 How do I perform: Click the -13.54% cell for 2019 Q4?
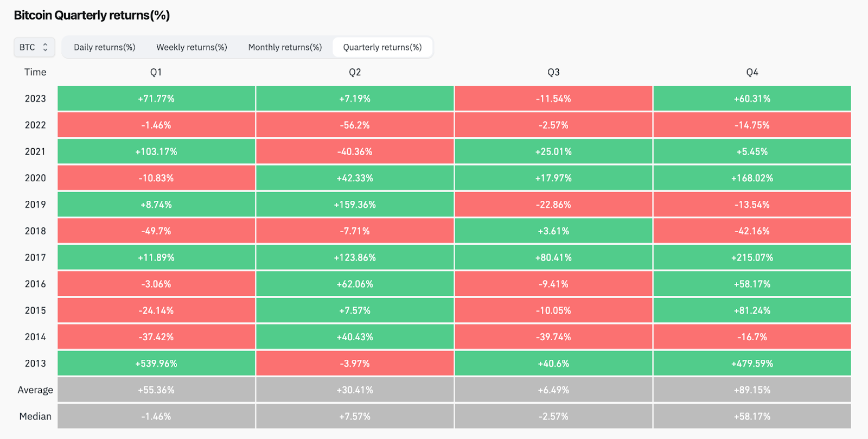752,205
